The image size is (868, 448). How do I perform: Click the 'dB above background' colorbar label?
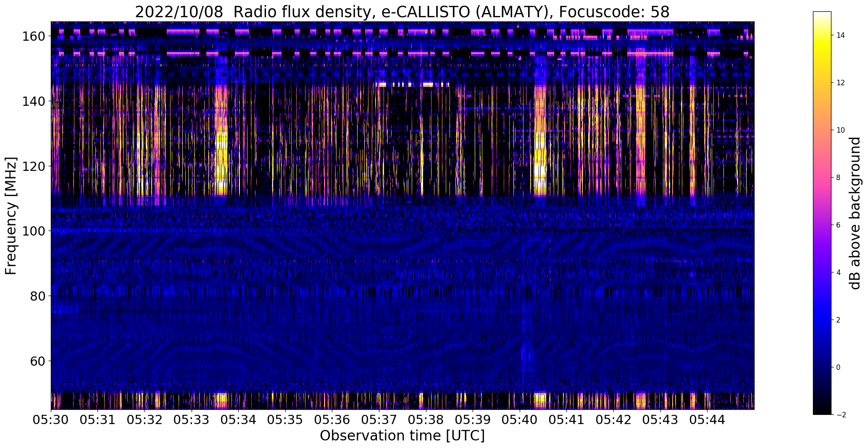click(855, 213)
